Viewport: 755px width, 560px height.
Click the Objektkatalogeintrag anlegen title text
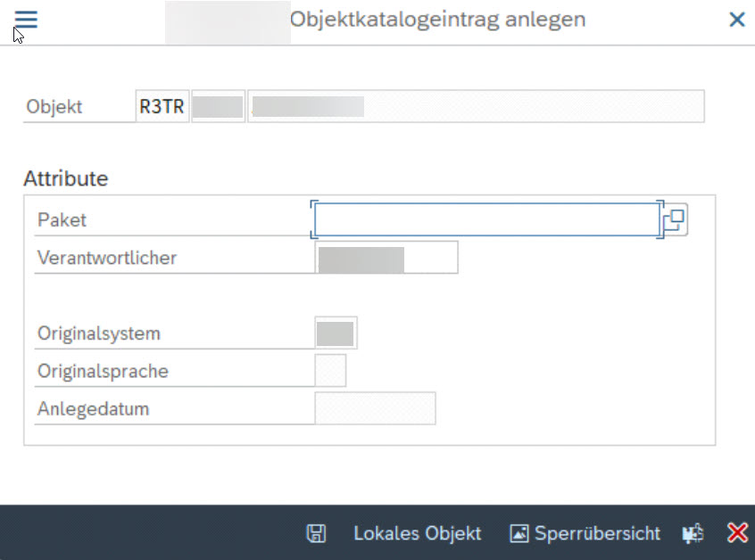click(x=437, y=20)
